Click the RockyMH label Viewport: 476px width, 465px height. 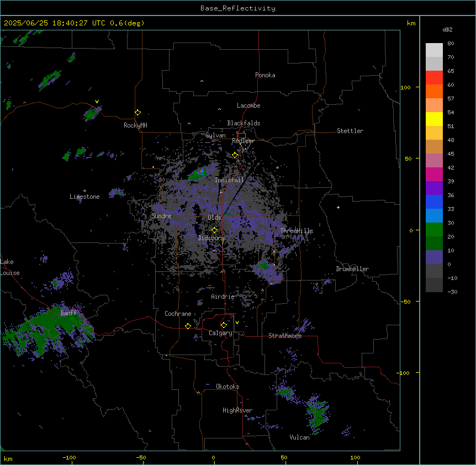(x=135, y=125)
